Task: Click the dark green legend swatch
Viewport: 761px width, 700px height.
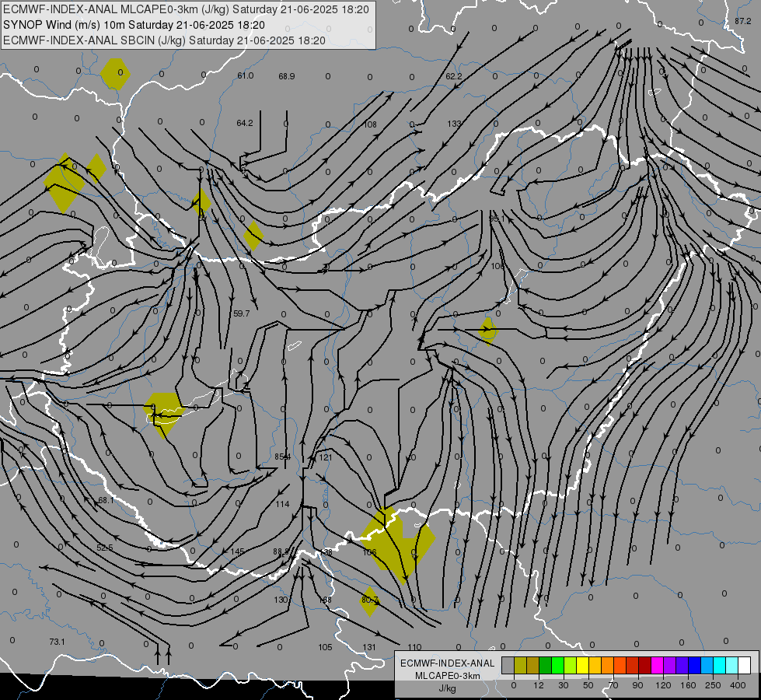Action: point(546,666)
